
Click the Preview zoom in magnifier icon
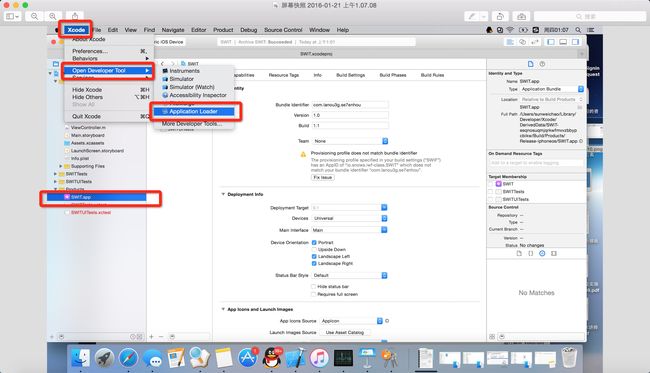pyautogui.click(x=53, y=16)
